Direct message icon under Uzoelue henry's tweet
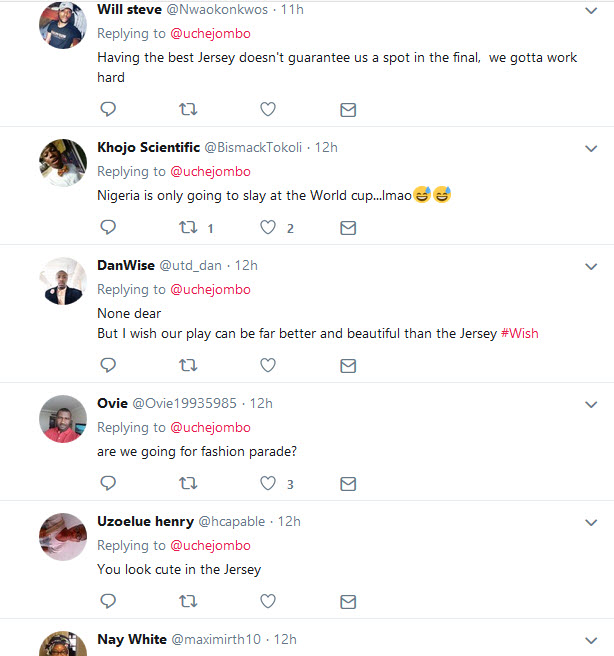 (348, 601)
